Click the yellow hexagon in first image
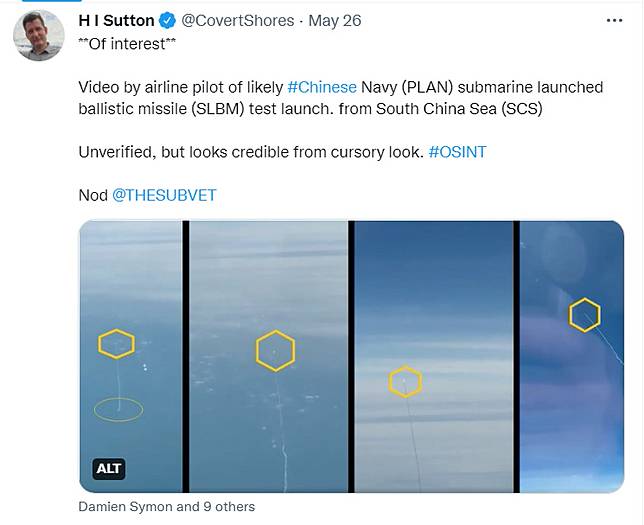The image size is (644, 525). tap(116, 344)
